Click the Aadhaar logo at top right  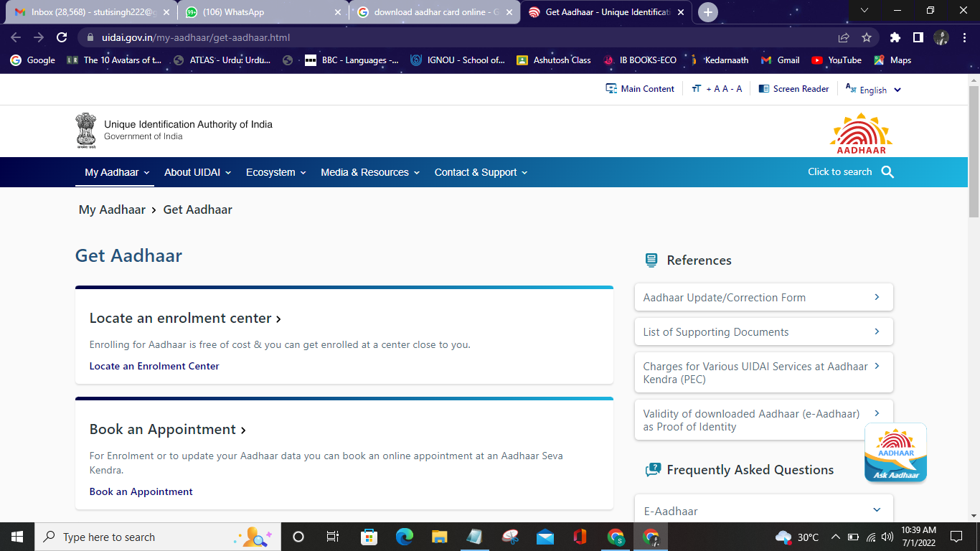pos(860,131)
